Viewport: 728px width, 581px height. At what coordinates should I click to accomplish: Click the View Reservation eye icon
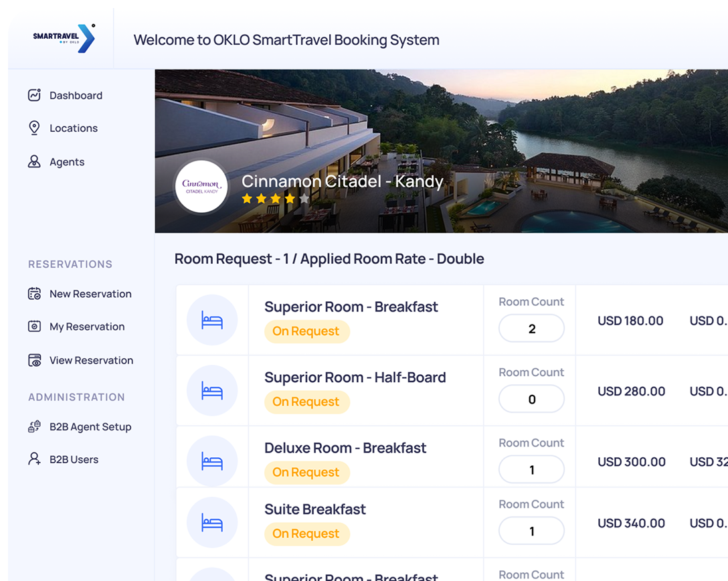tap(34, 360)
